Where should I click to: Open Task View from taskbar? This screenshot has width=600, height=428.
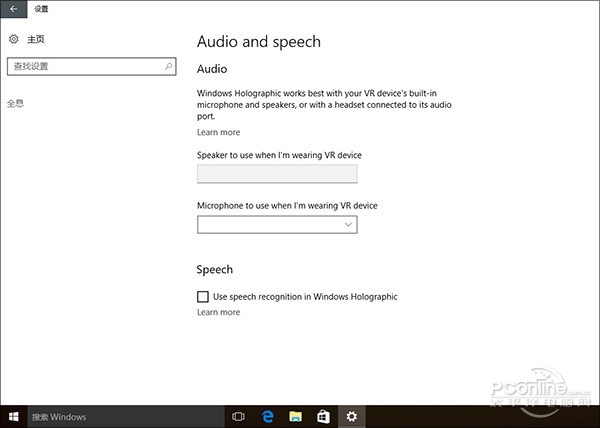(238, 417)
